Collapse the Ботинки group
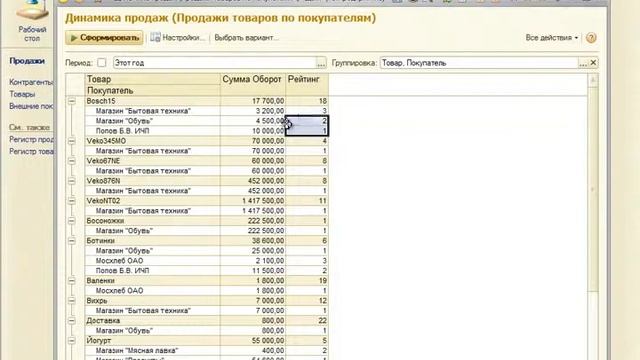The image size is (640, 360). click(72, 241)
